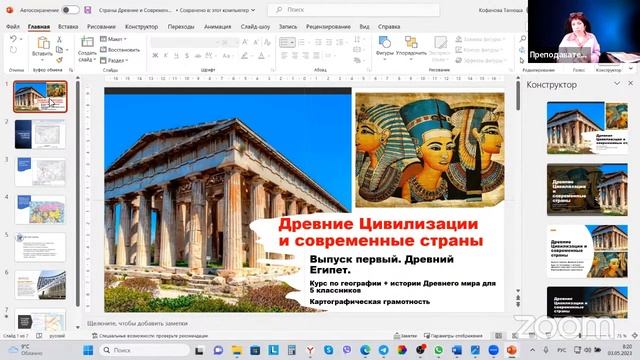Click the Arrange (Упорядочить) icon

[x=411, y=42]
